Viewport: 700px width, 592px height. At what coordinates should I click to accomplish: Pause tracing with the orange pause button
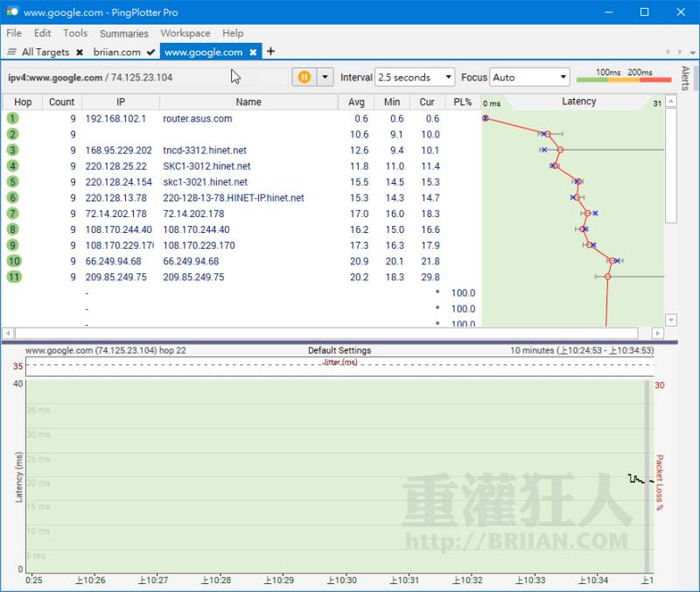304,77
